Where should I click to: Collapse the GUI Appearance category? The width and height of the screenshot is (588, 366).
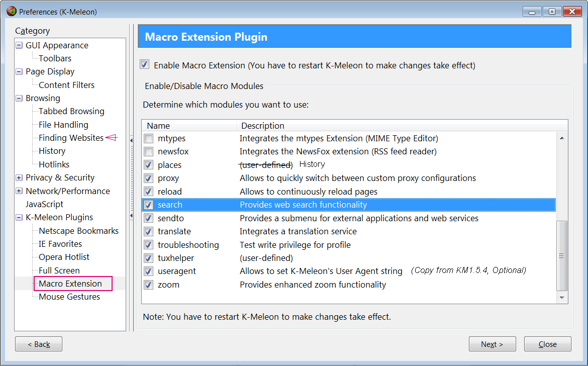pos(19,45)
